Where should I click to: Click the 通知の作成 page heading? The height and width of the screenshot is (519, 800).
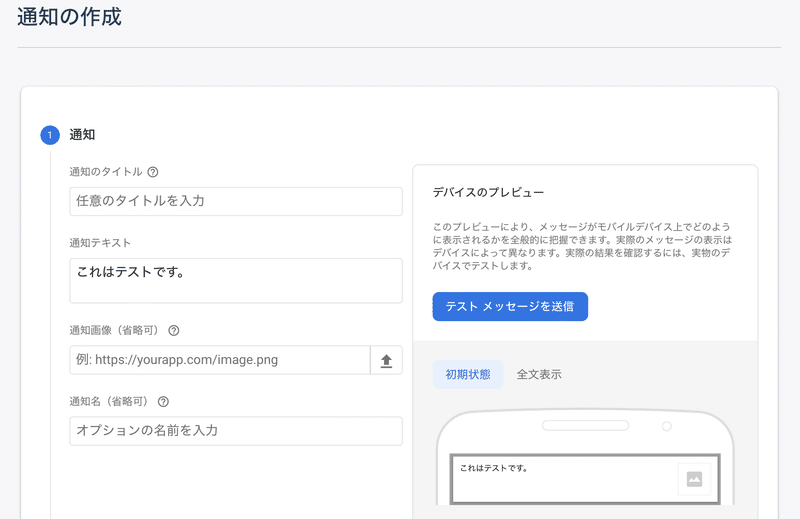tap(69, 16)
